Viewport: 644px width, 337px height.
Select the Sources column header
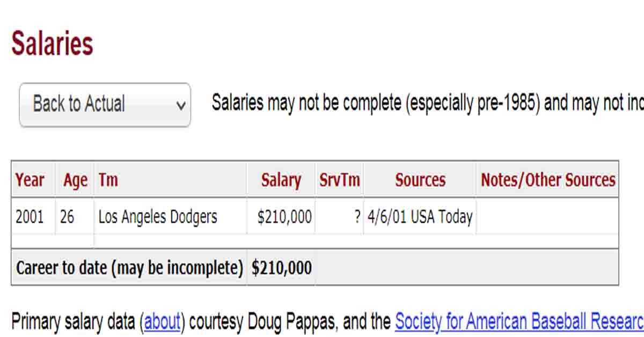pos(420,179)
